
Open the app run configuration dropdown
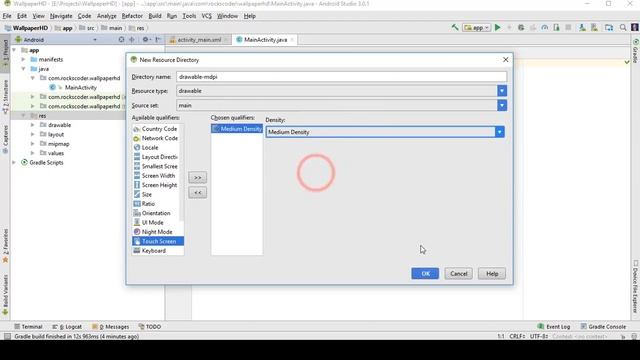click(477, 27)
